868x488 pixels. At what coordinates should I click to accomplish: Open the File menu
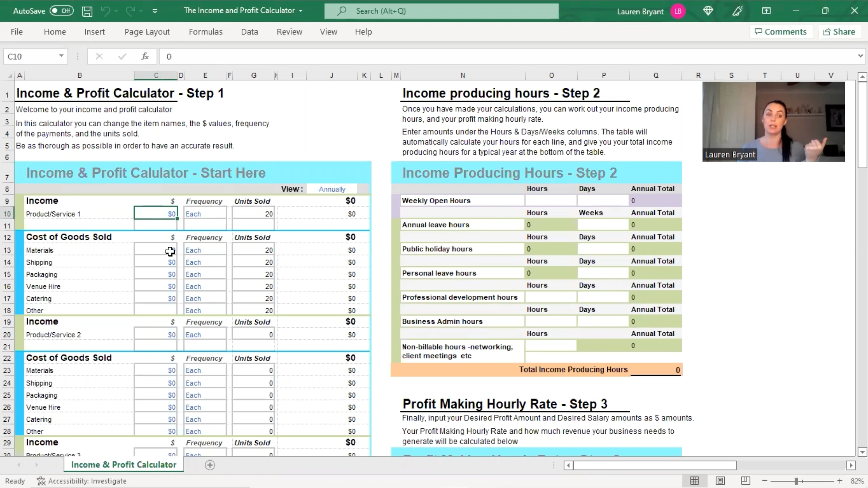click(x=17, y=32)
